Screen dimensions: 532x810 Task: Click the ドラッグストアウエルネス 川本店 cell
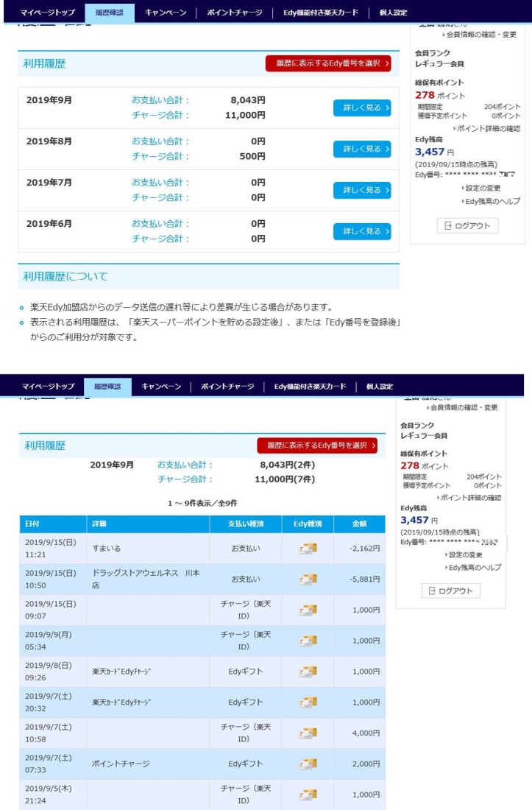tap(148, 579)
